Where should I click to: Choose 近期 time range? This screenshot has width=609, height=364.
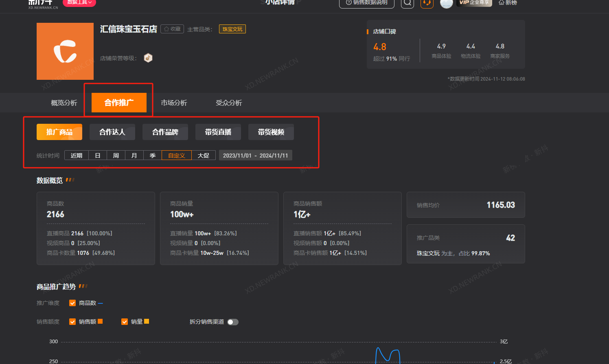pyautogui.click(x=77, y=156)
